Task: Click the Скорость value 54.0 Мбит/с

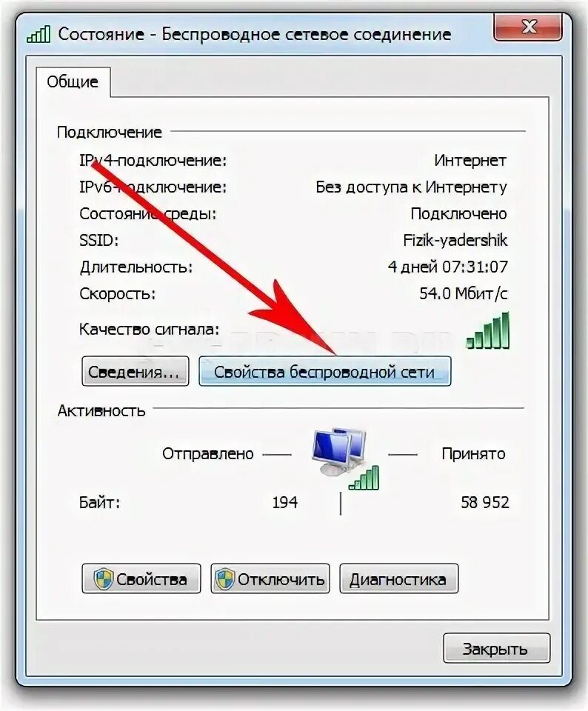Action: [x=464, y=294]
